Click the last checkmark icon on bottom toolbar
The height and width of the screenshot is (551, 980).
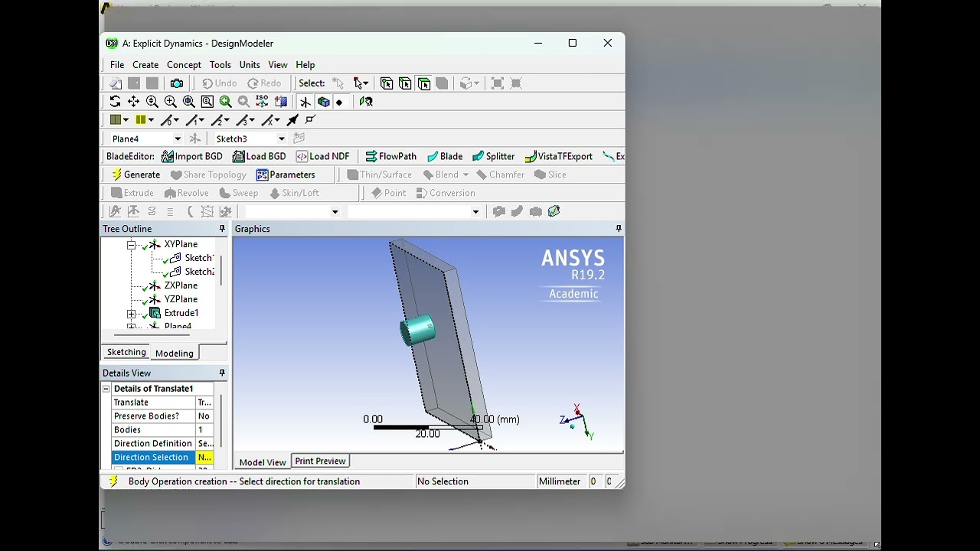click(x=554, y=211)
